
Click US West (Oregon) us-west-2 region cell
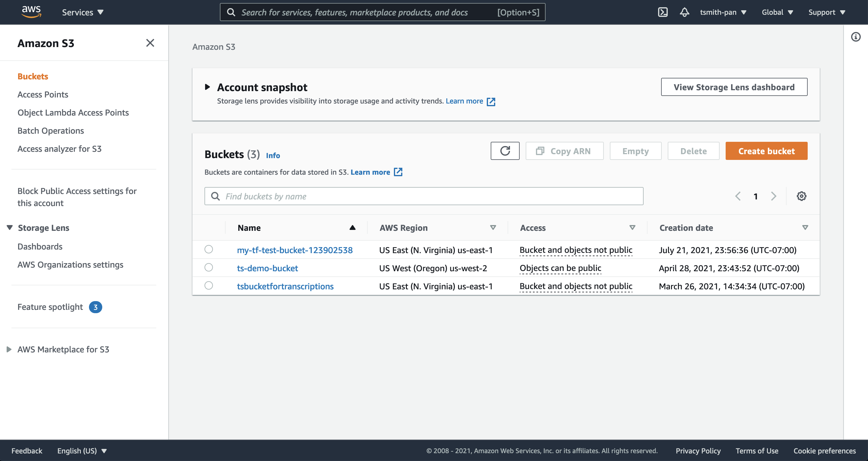point(433,268)
